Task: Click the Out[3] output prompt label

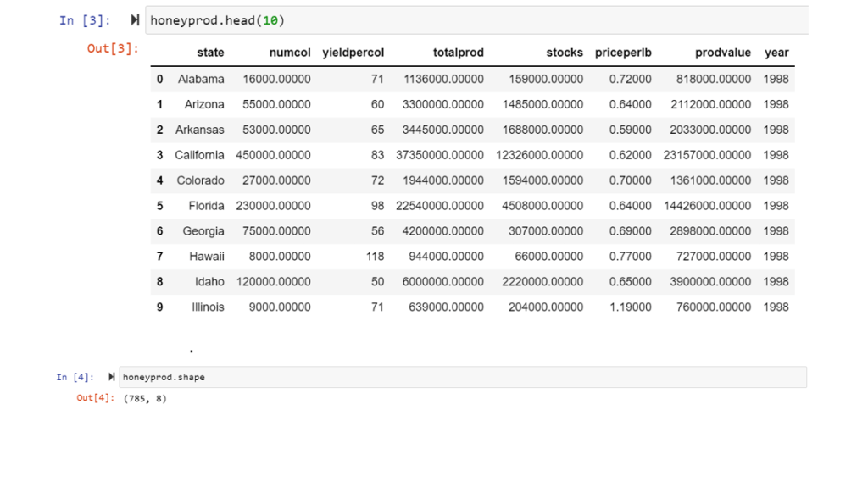Action: (x=113, y=48)
